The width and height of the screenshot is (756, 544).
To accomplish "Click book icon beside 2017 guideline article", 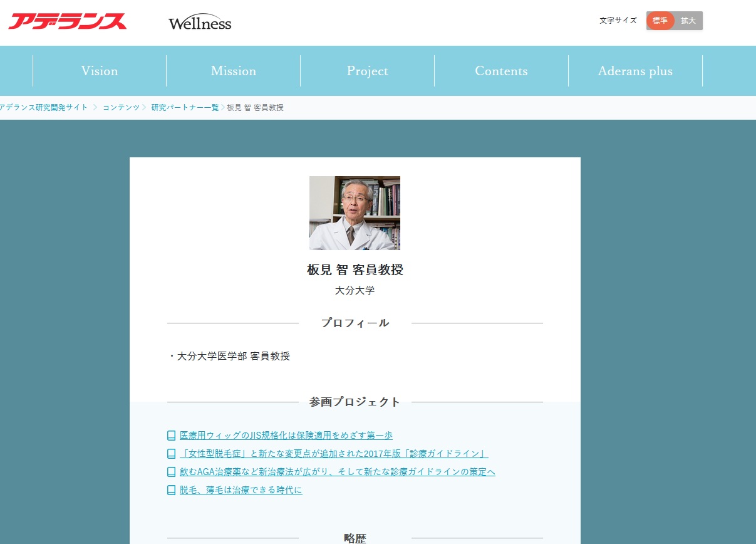I will [x=171, y=454].
